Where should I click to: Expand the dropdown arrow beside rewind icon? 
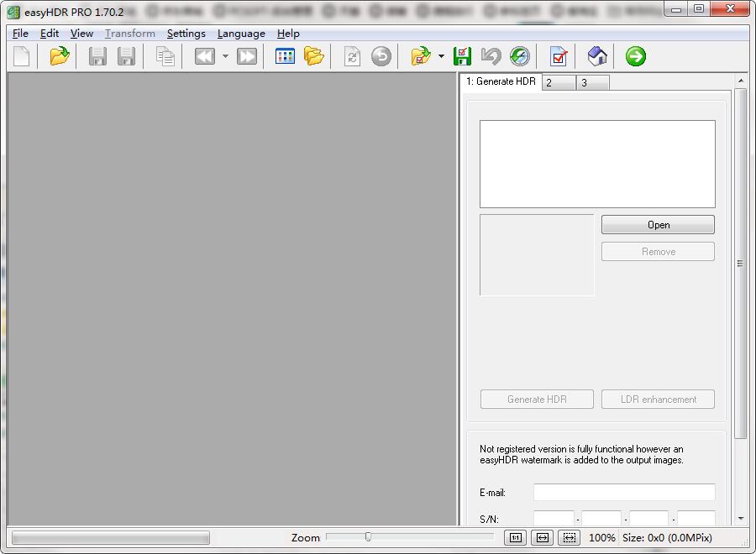point(225,57)
